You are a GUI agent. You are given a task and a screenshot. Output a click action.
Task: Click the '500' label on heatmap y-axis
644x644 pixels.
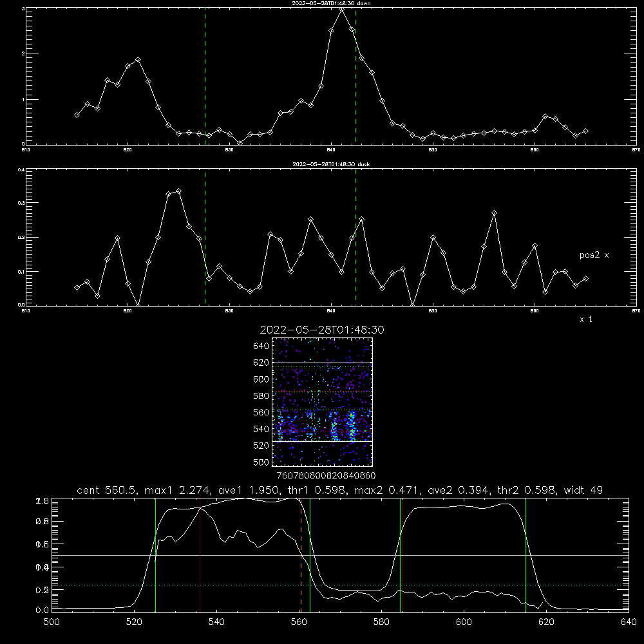261,462
